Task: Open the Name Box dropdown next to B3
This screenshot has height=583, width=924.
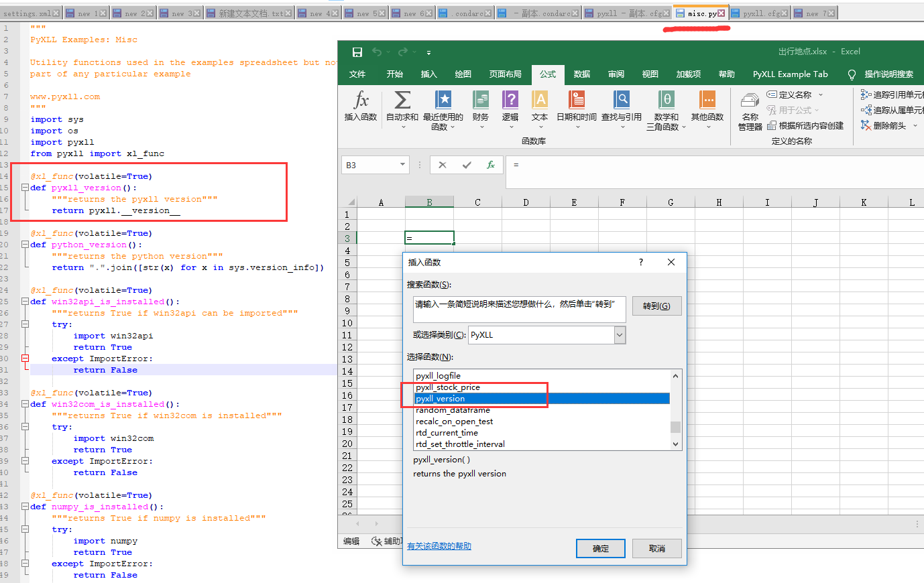Action: click(402, 165)
